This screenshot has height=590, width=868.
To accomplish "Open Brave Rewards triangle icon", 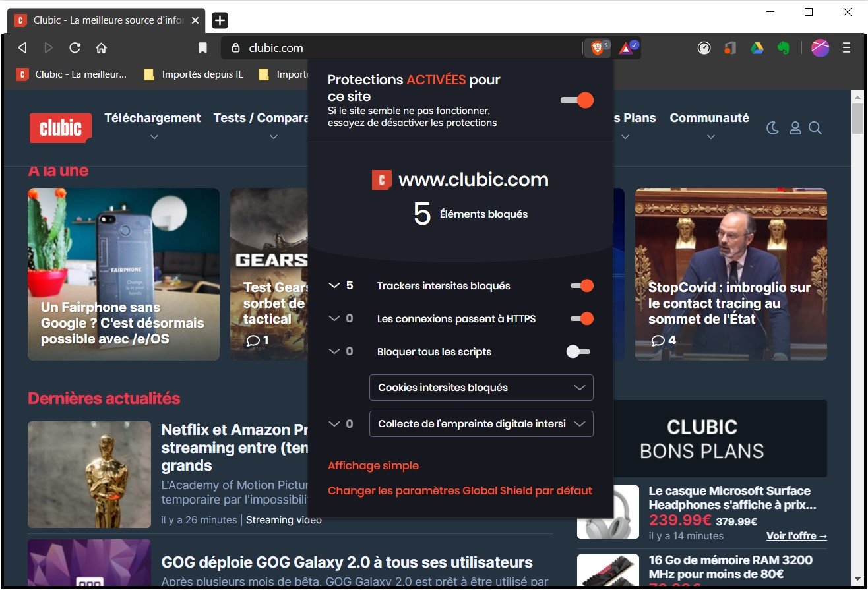I will pyautogui.click(x=625, y=47).
